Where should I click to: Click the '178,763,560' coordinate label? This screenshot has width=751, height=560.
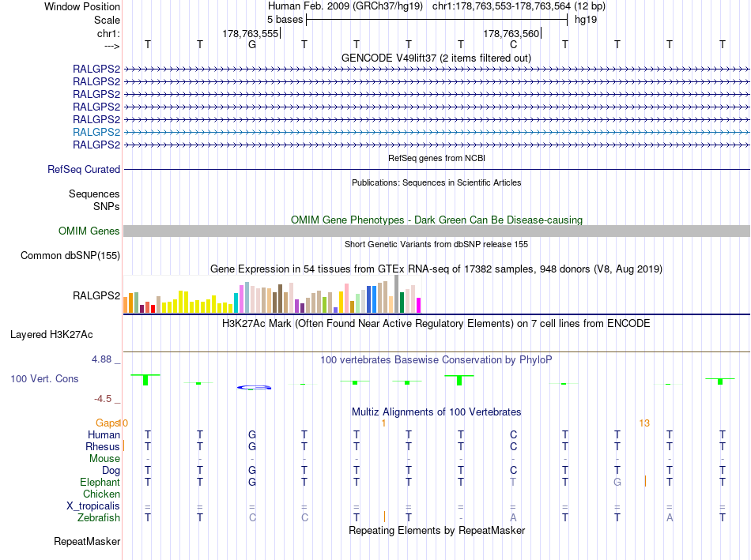pyautogui.click(x=511, y=33)
